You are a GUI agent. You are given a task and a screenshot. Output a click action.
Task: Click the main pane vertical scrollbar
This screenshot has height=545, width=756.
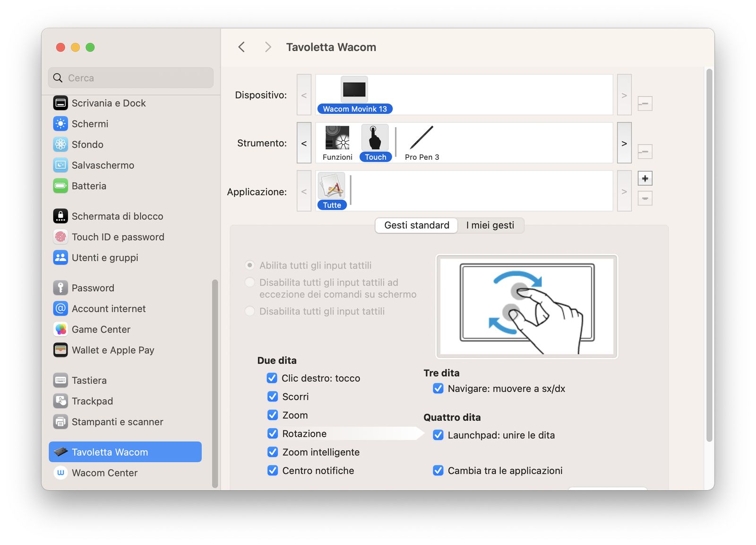[x=709, y=255]
